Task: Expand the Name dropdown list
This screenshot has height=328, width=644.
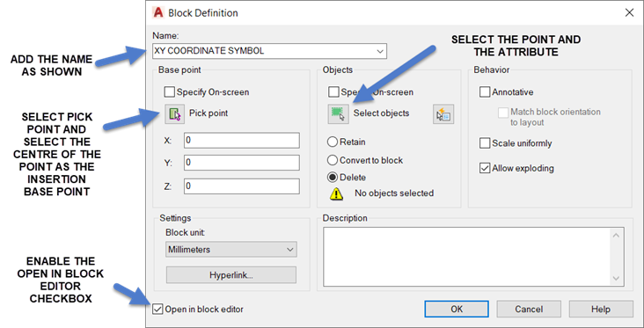Action: pyautogui.click(x=380, y=51)
